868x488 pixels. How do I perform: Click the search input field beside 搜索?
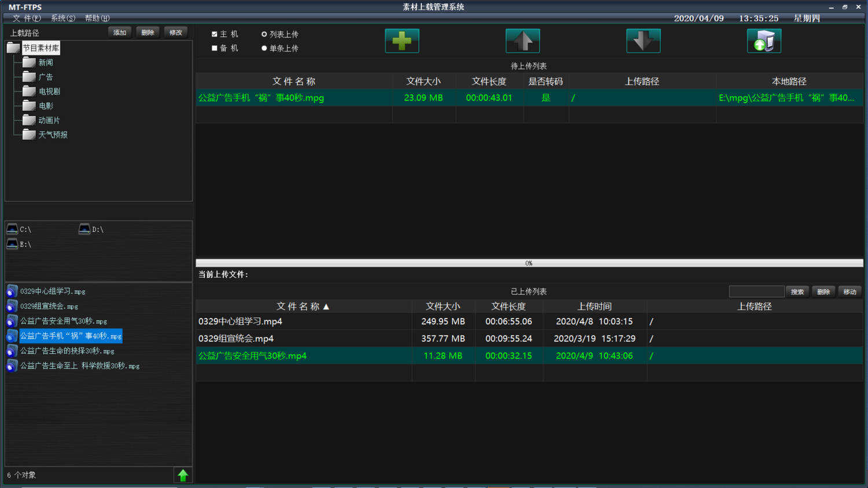(x=756, y=291)
